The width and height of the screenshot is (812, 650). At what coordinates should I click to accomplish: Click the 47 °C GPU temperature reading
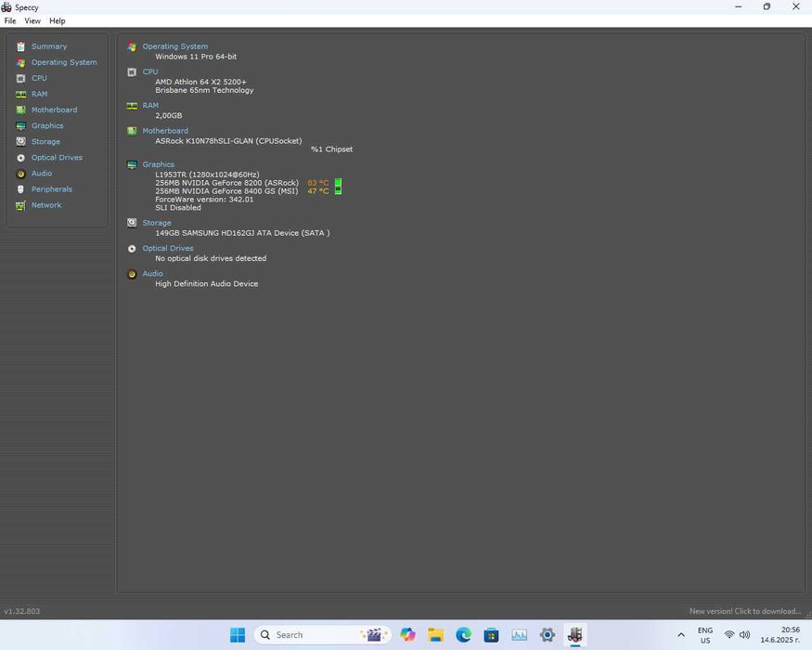pos(318,191)
